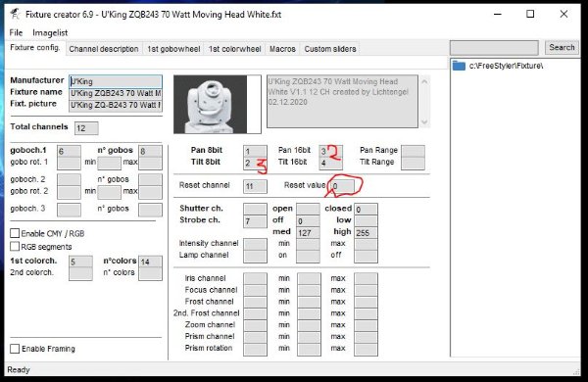Image resolution: width=588 pixels, height=382 pixels.
Task: Enable the CMY / RGB checkbox
Action: pos(15,233)
